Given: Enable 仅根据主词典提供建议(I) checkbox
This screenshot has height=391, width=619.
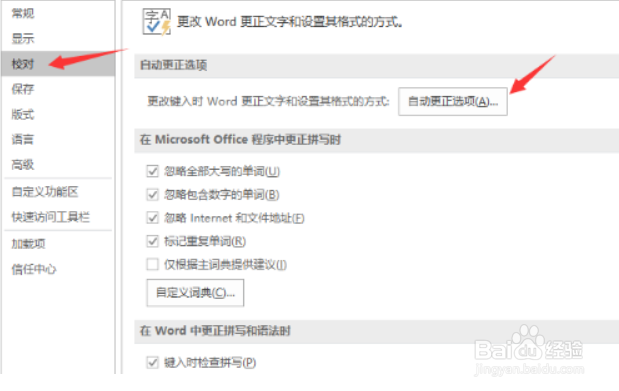Looking at the screenshot, I should pos(152,264).
